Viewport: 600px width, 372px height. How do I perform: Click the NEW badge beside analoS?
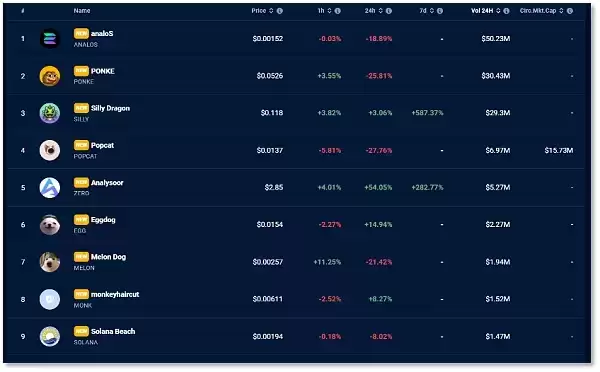[x=81, y=33]
